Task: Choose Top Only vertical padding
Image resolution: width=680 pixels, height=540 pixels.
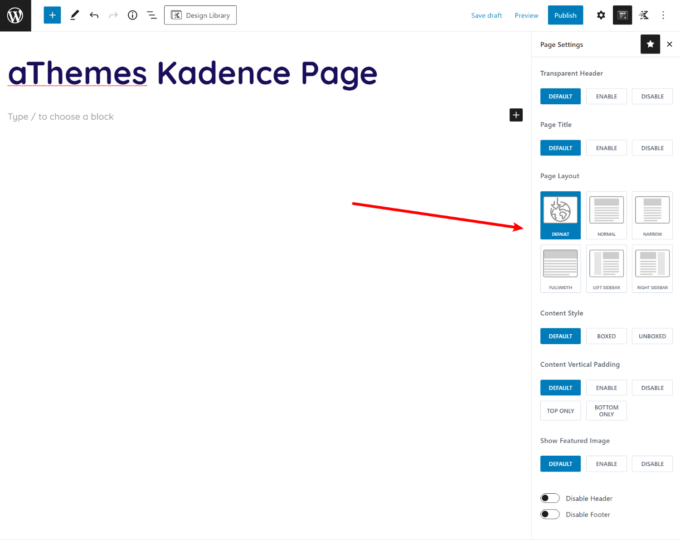Action: 560,411
